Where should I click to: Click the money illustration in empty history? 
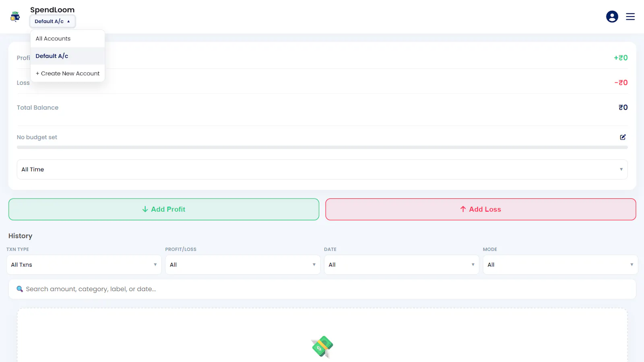[322, 346]
